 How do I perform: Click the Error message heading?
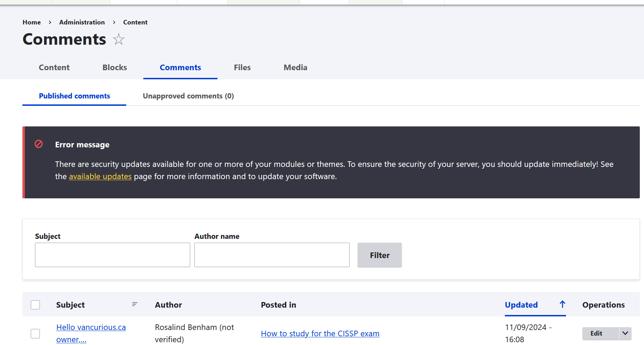point(82,145)
